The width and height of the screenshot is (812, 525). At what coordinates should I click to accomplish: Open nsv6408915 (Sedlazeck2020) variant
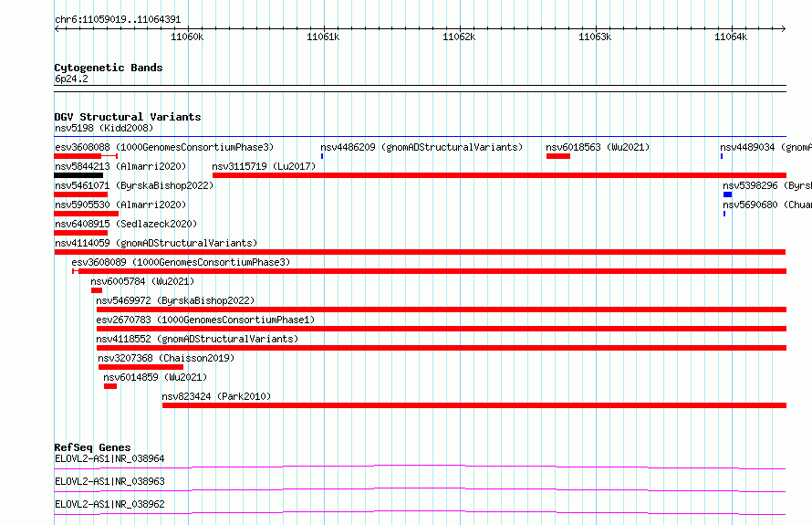126,224
